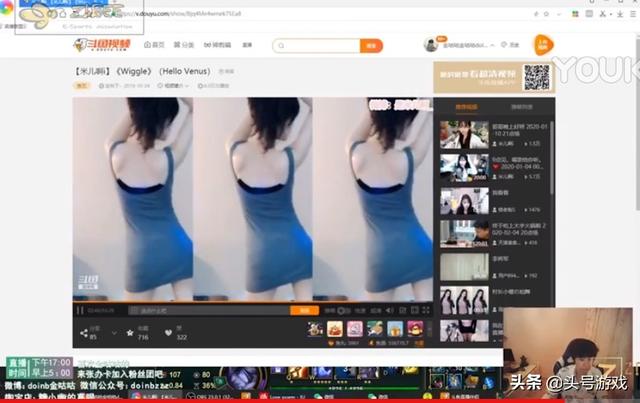Screen dimensions: 640x403
Task: Select the pink gift icon
Action: point(355,329)
